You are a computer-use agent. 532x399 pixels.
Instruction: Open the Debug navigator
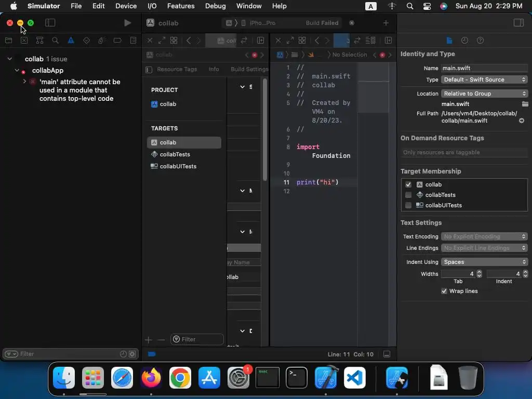point(102,41)
